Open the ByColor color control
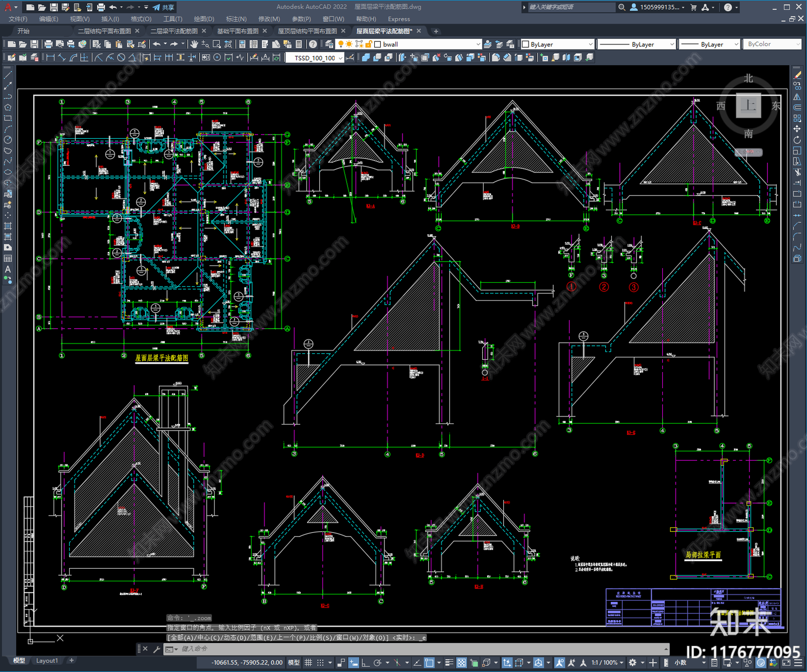The width and height of the screenshot is (807, 672). [773, 44]
